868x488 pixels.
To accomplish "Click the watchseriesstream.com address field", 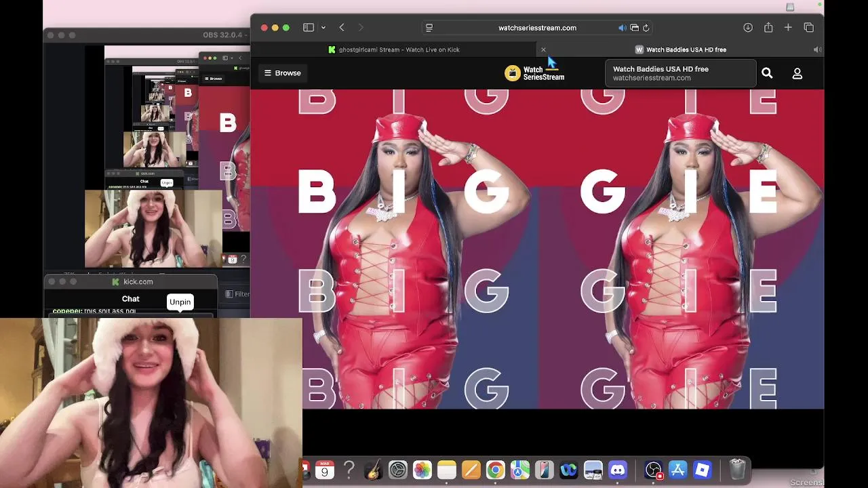I will coord(537,28).
